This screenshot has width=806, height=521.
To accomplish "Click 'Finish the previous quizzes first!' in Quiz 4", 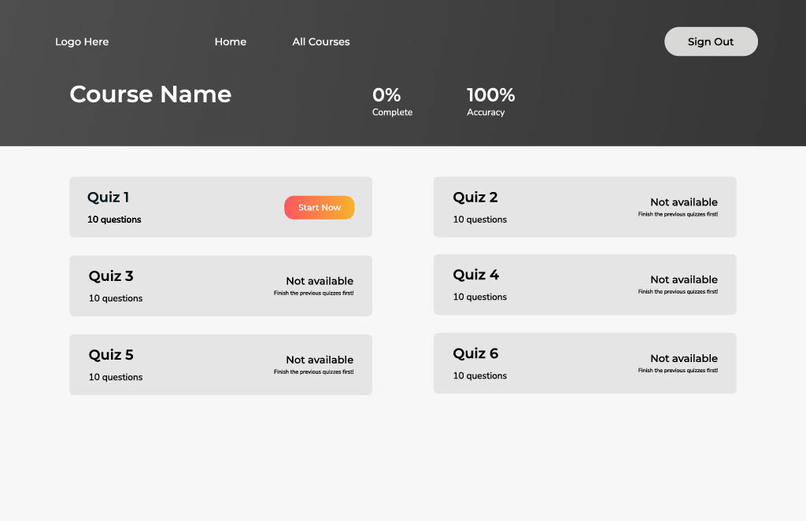I will click(678, 291).
